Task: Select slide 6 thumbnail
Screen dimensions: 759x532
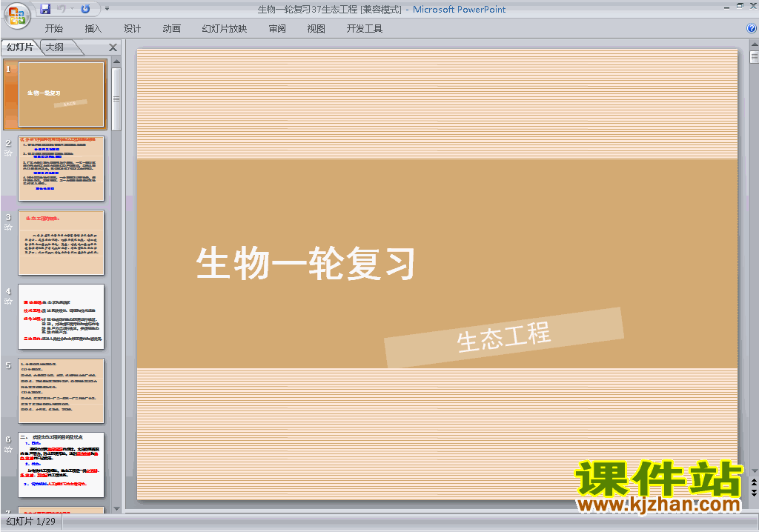Action: (61, 465)
